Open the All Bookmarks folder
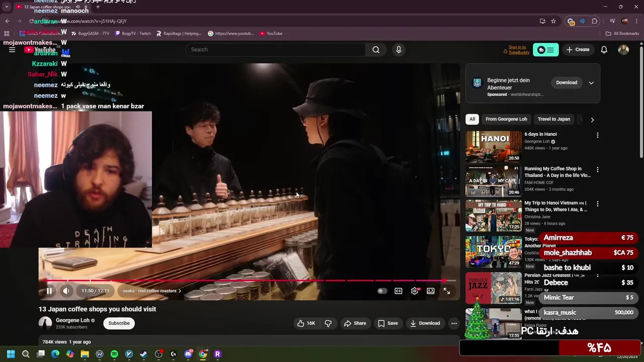This screenshot has height=362, width=644. (622, 34)
